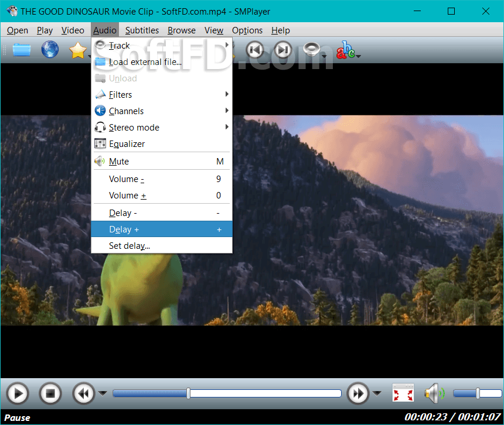Click the SMPlayer app icon in title bar

point(12,11)
